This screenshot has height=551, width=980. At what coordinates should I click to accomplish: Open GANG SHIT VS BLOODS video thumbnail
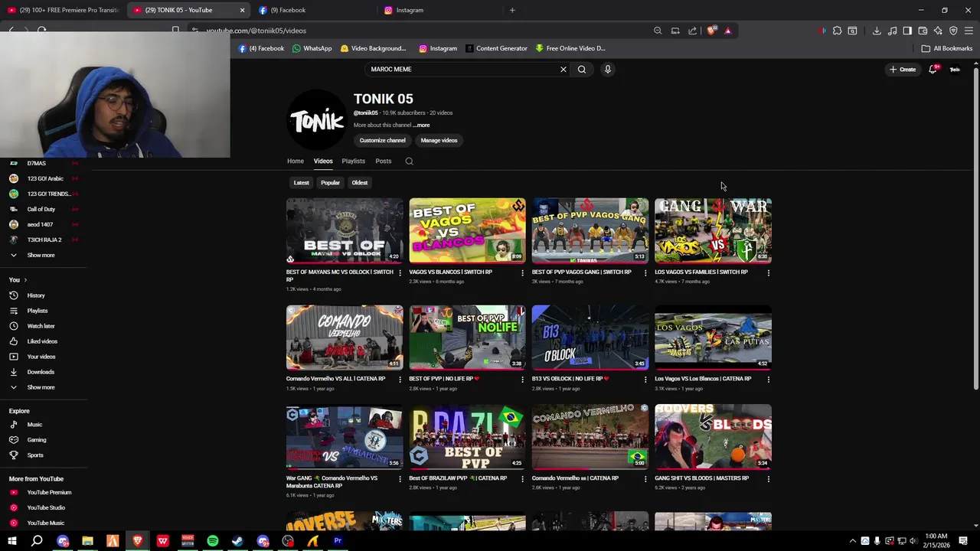[x=713, y=437]
